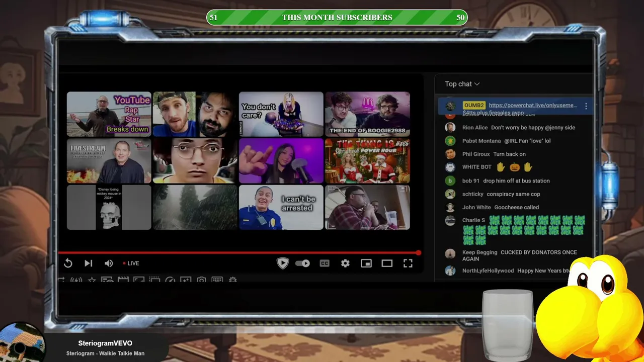Image resolution: width=644 pixels, height=362 pixels.
Task: Click the yellow OUMB2 name badge
Action: coord(474,105)
